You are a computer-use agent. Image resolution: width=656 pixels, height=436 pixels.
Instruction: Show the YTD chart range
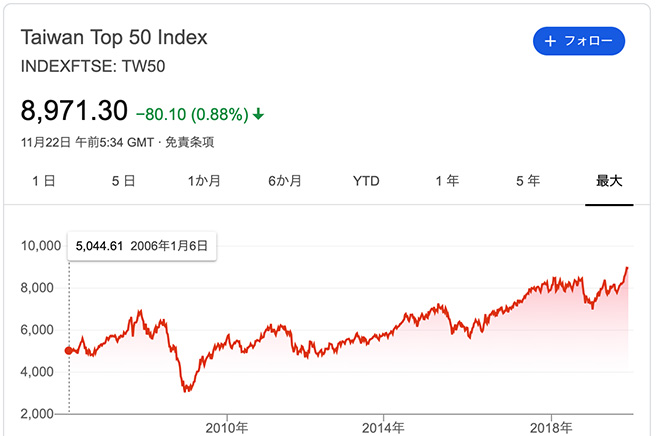click(x=366, y=181)
